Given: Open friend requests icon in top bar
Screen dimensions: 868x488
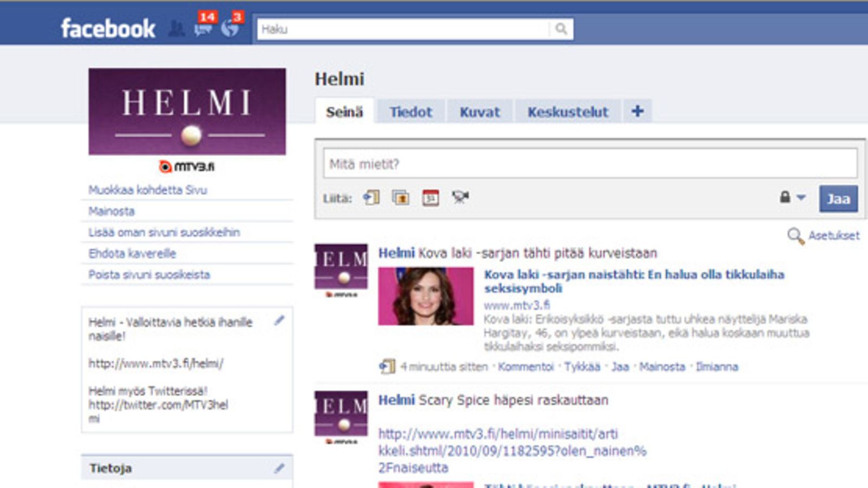Looking at the screenshot, I should [176, 28].
